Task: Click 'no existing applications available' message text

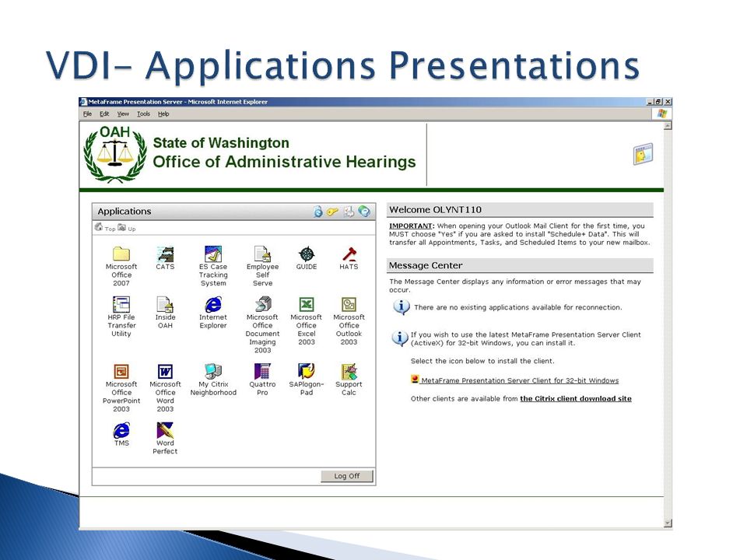Action: (x=518, y=308)
